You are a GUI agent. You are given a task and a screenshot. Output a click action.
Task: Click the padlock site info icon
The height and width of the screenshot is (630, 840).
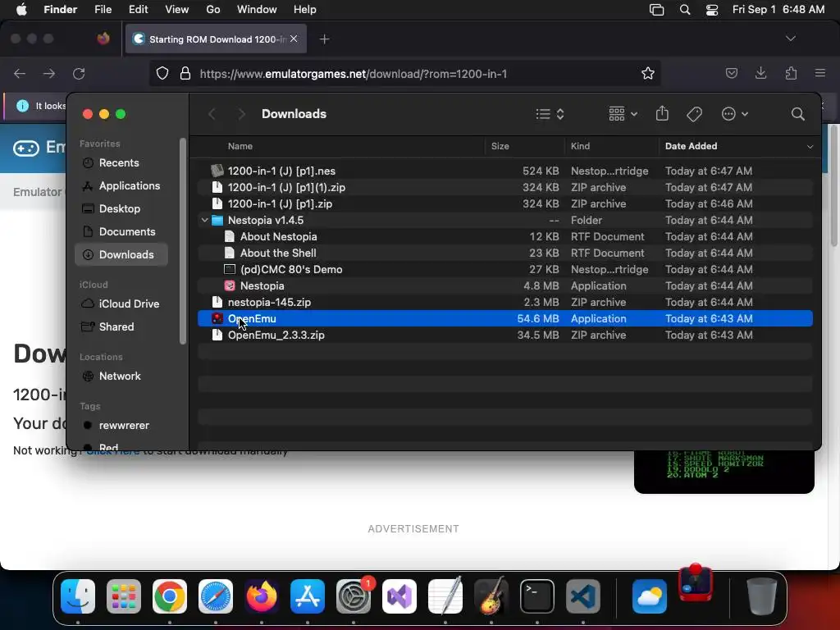(185, 73)
